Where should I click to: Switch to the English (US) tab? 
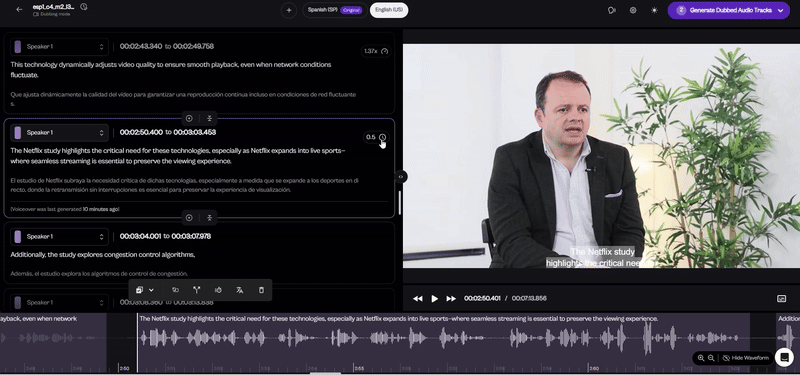pyautogui.click(x=389, y=10)
